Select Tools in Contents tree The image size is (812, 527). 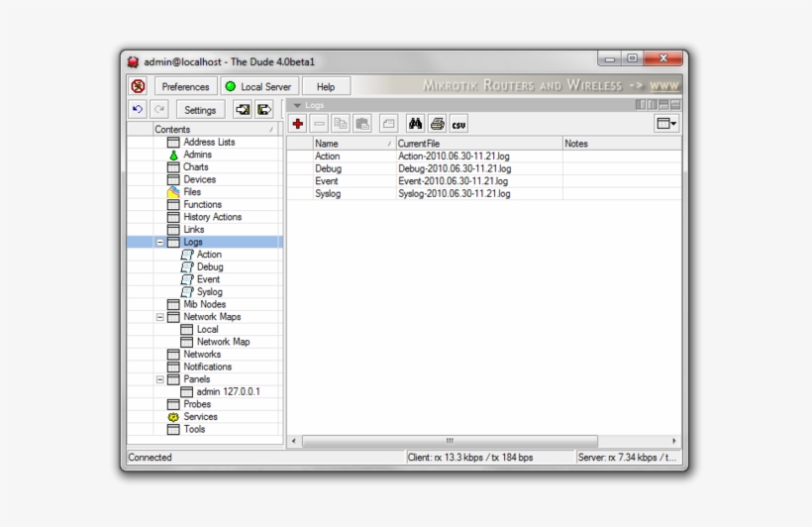click(194, 429)
